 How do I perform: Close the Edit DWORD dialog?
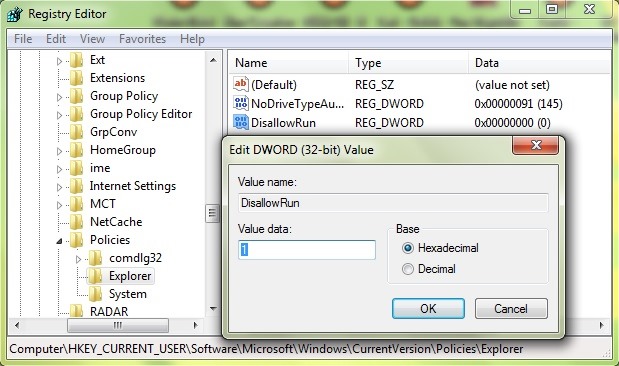pyautogui.click(x=535, y=145)
